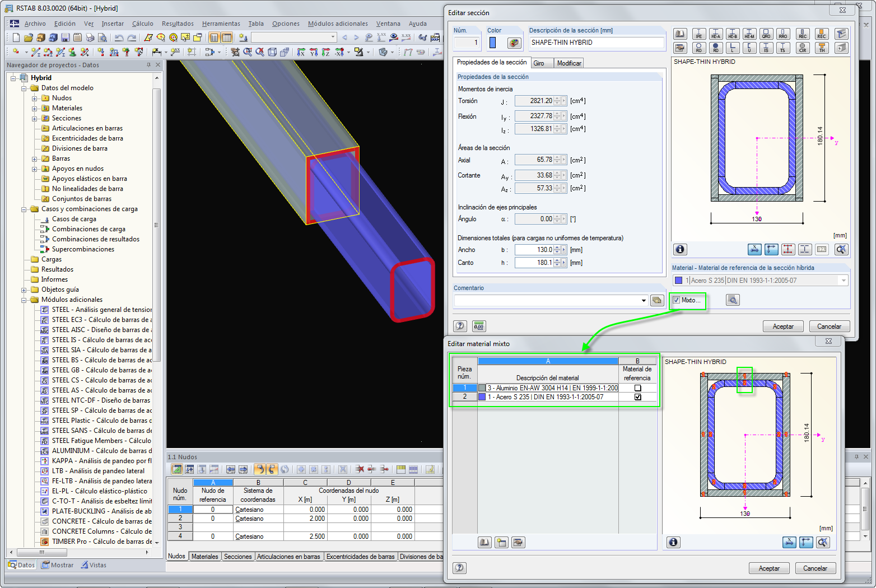Select the TH timber T-section icon
The image size is (876, 588).
pos(822,48)
